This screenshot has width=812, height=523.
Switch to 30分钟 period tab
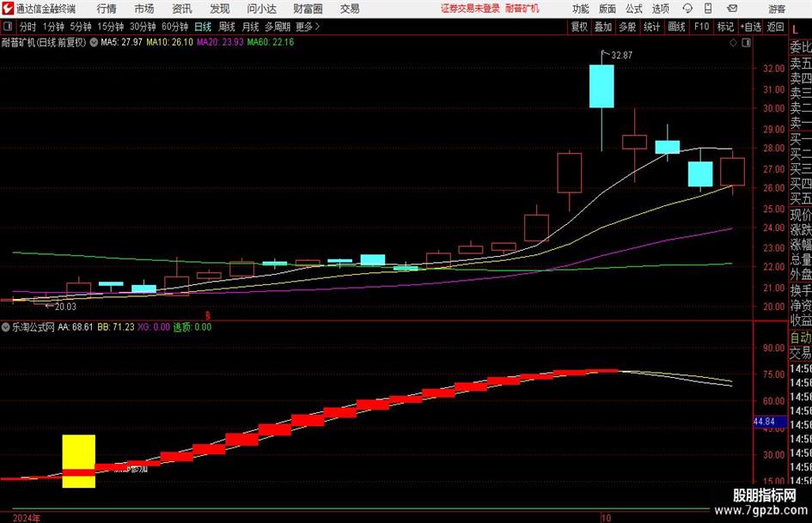click(x=143, y=27)
